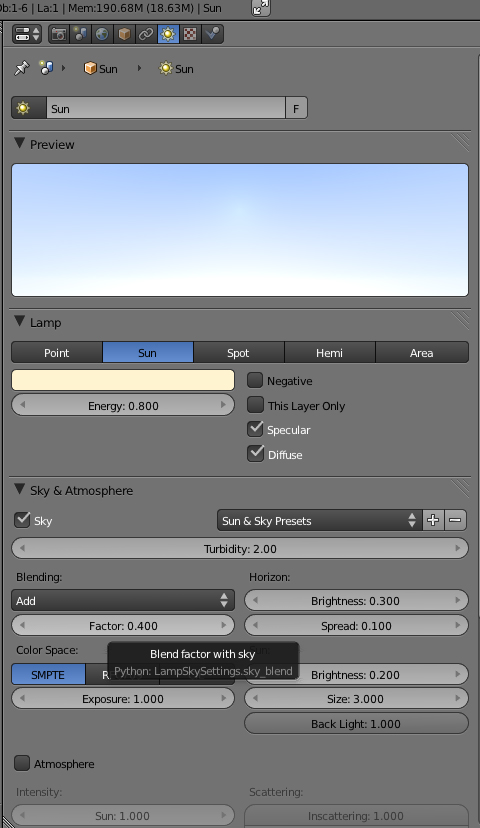
Task: Click the Sun object cube in breadcrumb
Action: pyautogui.click(x=100, y=69)
